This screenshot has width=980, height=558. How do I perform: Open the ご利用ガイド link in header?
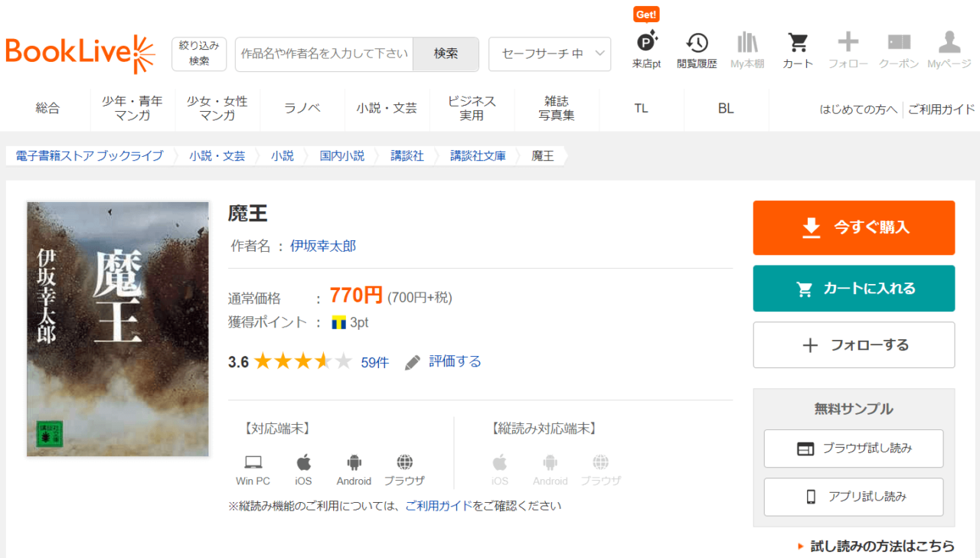coord(942,109)
